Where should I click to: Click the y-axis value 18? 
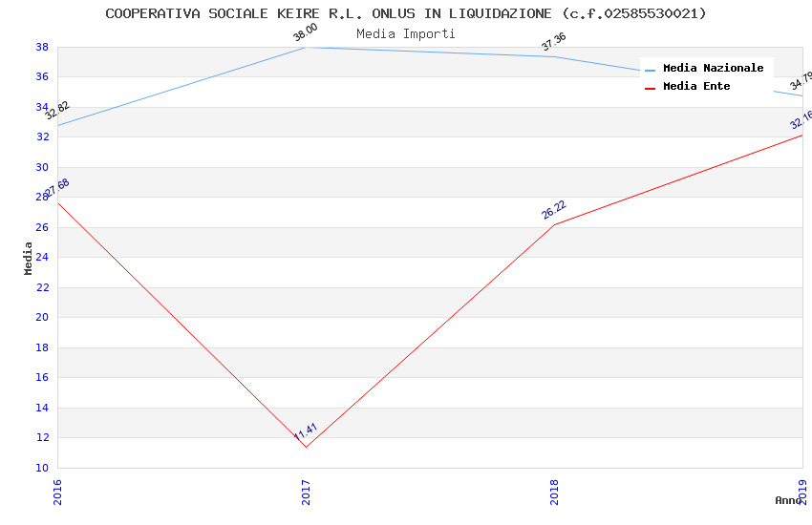pyautogui.click(x=42, y=347)
